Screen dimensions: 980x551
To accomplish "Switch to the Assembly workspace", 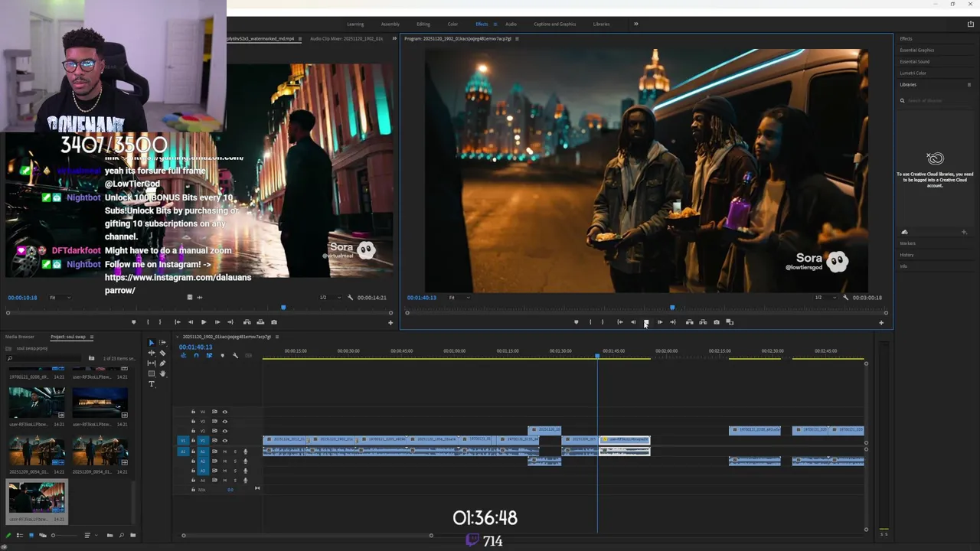I will click(x=390, y=24).
